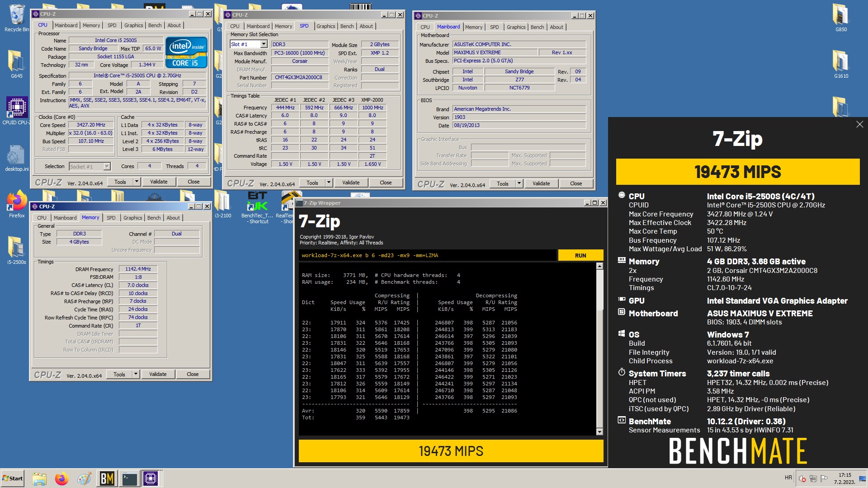Click scroll down arrow in 7-Zip output

tap(599, 432)
